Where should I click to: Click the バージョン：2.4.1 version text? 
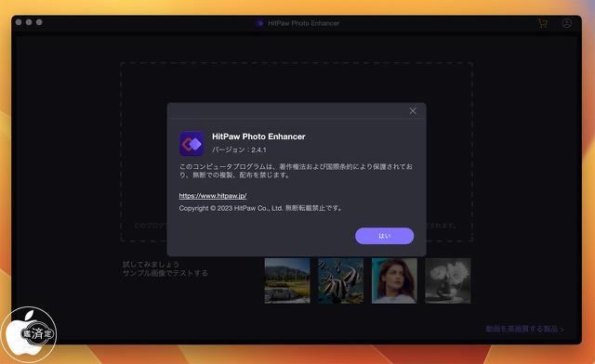pos(239,149)
